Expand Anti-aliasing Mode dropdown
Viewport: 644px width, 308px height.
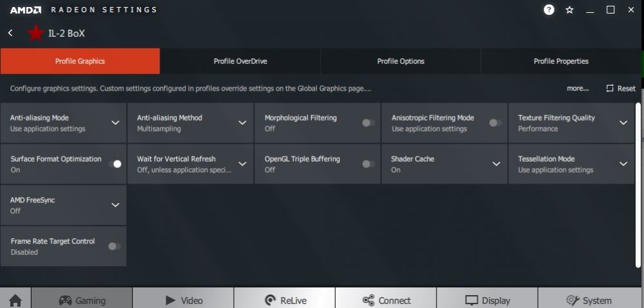pos(115,123)
